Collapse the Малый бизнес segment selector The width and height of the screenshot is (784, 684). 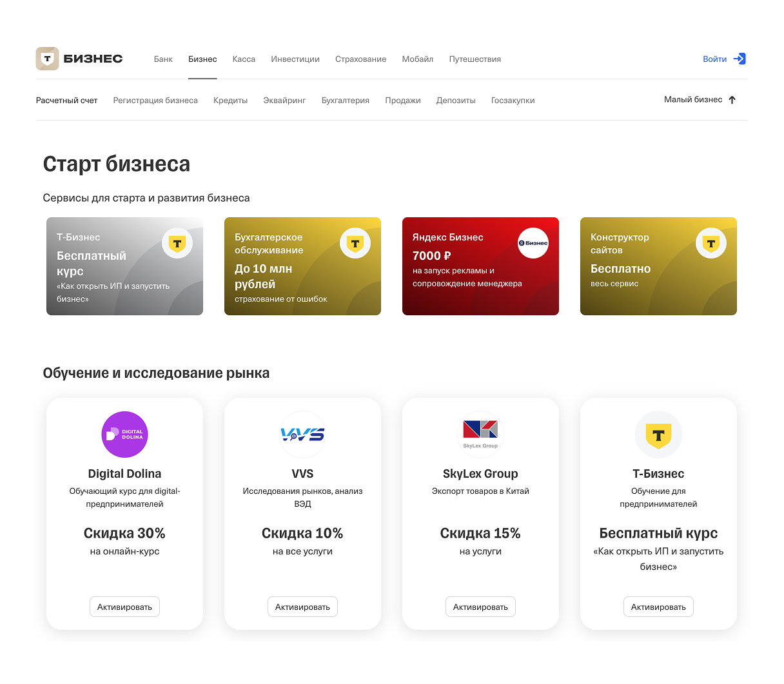pyautogui.click(x=700, y=100)
